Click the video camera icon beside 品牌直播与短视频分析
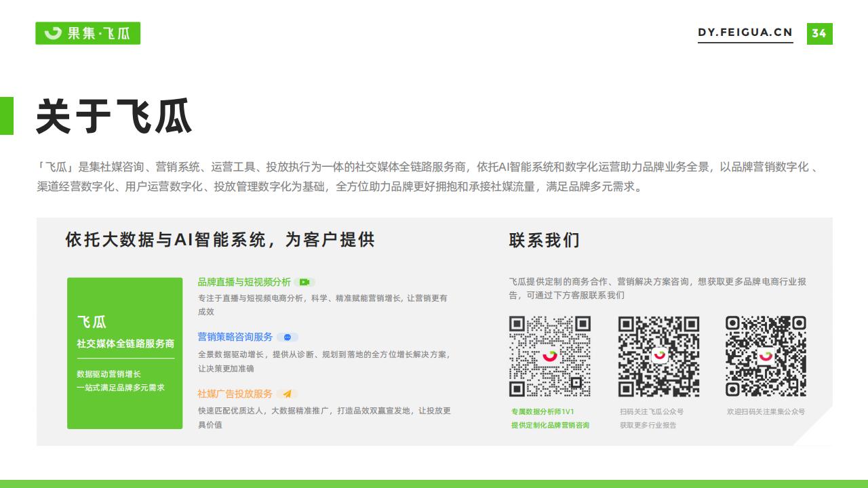The height and width of the screenshot is (488, 868). coord(304,282)
